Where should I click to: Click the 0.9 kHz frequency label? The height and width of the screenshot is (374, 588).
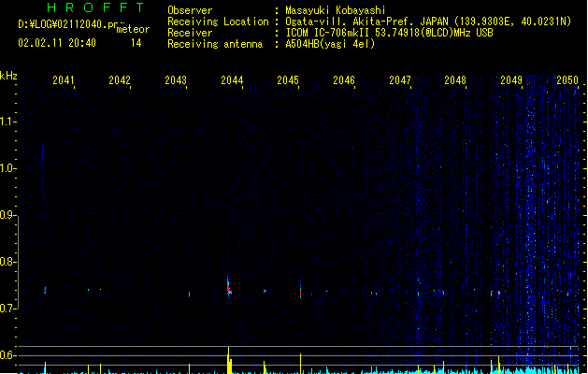tap(7, 215)
